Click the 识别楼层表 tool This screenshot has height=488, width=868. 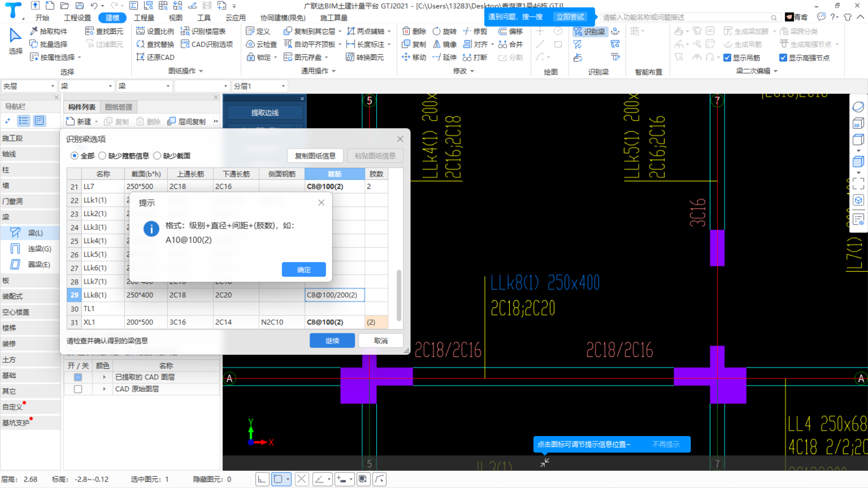point(203,31)
